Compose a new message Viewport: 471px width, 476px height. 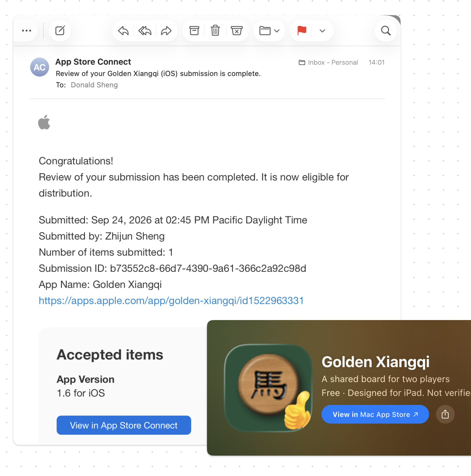[60, 31]
